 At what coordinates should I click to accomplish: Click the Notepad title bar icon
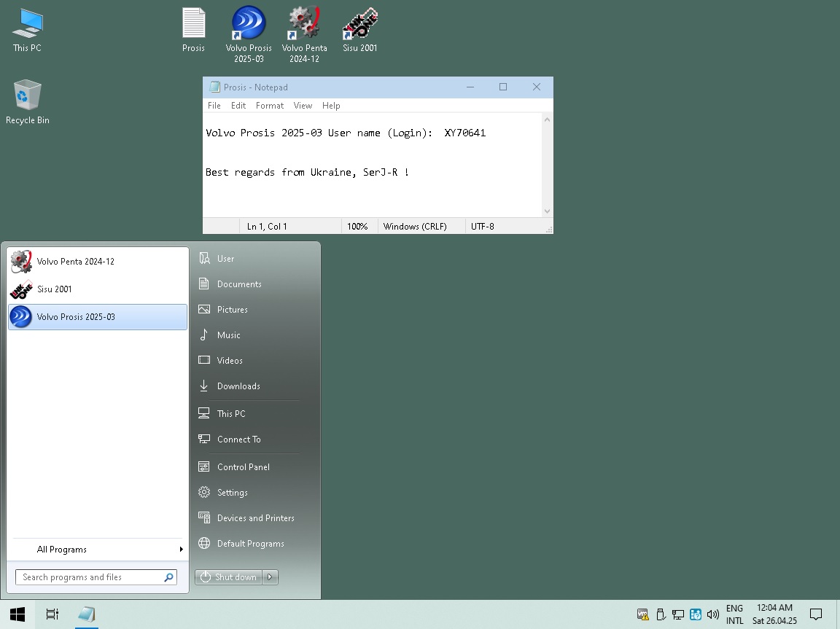click(215, 87)
